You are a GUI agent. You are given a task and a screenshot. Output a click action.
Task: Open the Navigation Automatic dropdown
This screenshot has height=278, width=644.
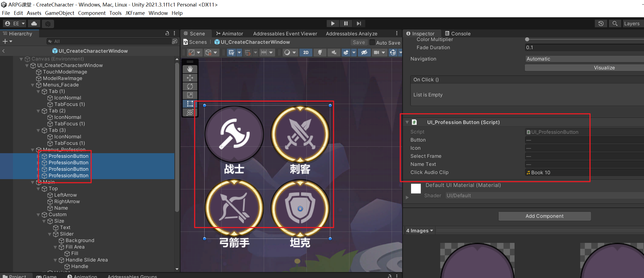tap(584, 59)
